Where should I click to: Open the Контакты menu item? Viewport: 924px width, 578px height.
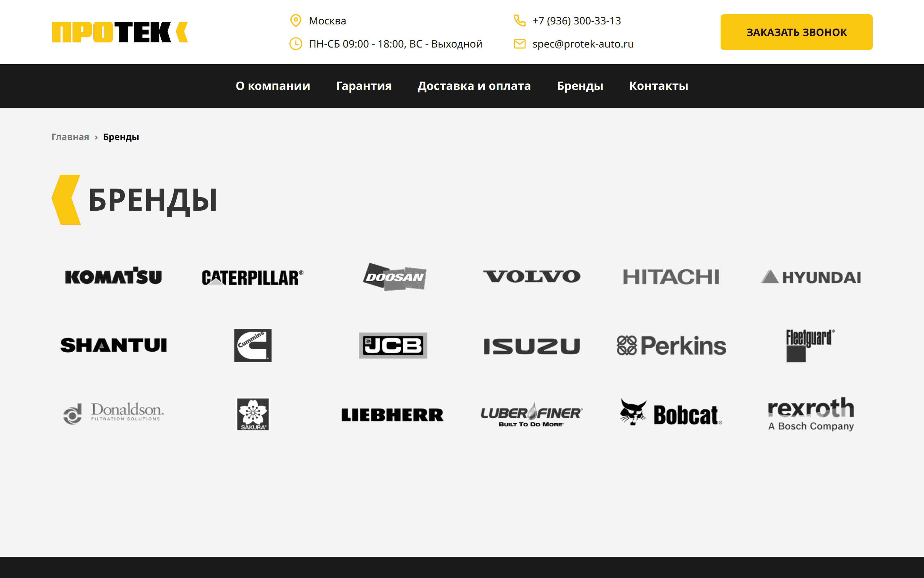[x=659, y=86]
